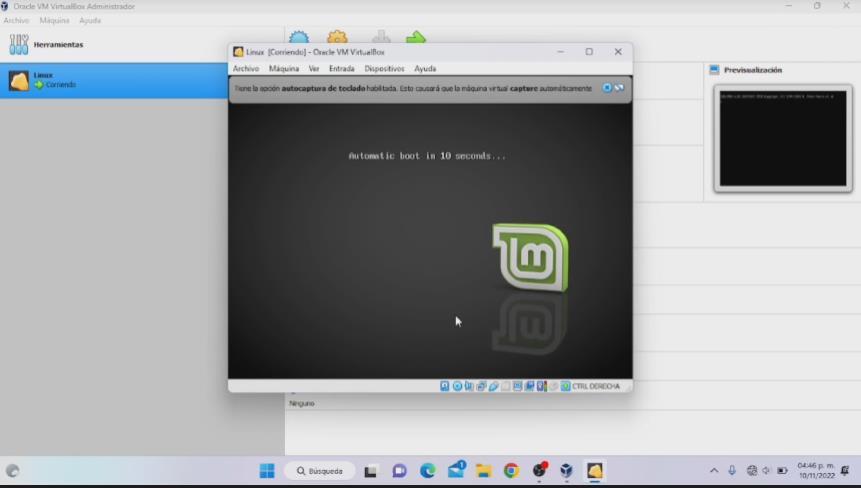Click the Herramientas tools icon

(19, 44)
